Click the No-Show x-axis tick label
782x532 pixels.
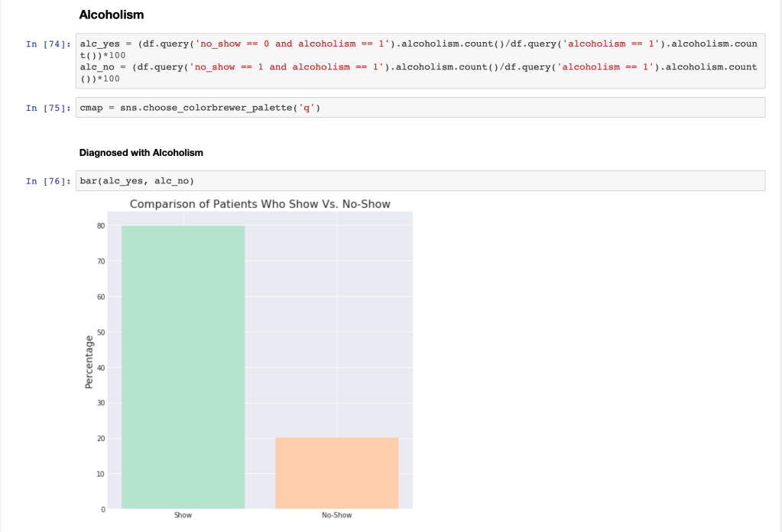point(336,515)
